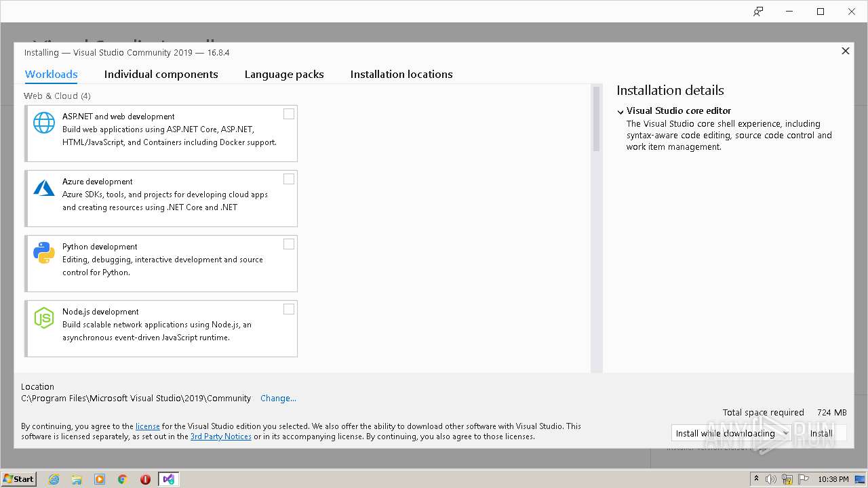Open the 3rd Party Notices link
Viewport: 868px width, 488px height.
click(221, 436)
